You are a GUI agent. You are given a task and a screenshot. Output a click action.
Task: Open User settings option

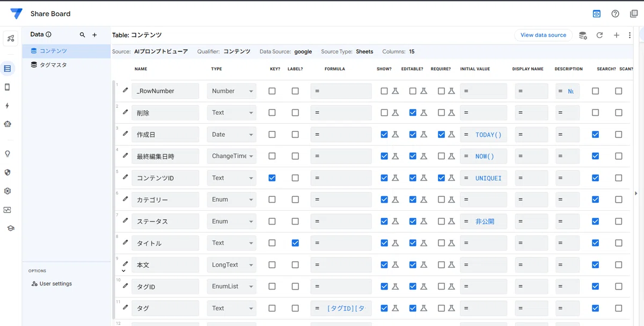(x=52, y=284)
